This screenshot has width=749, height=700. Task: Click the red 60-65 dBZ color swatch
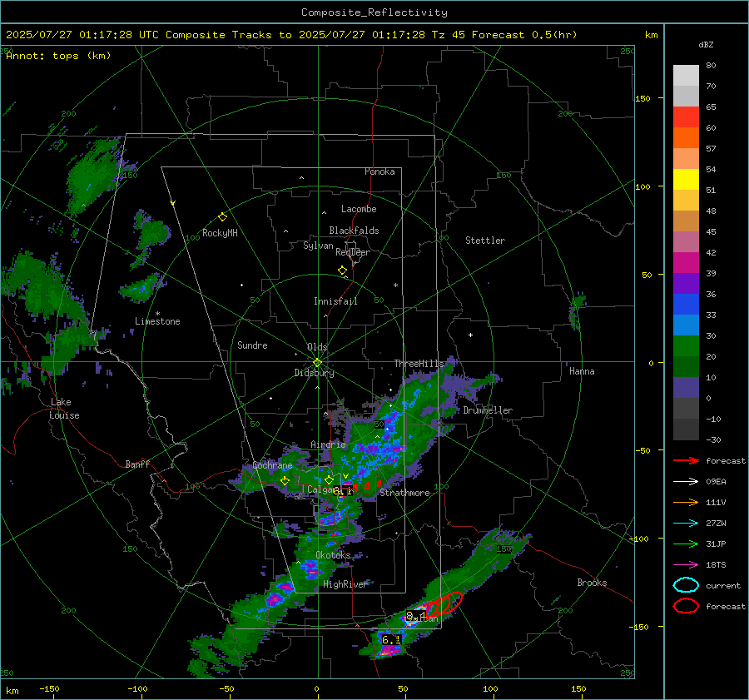(686, 117)
